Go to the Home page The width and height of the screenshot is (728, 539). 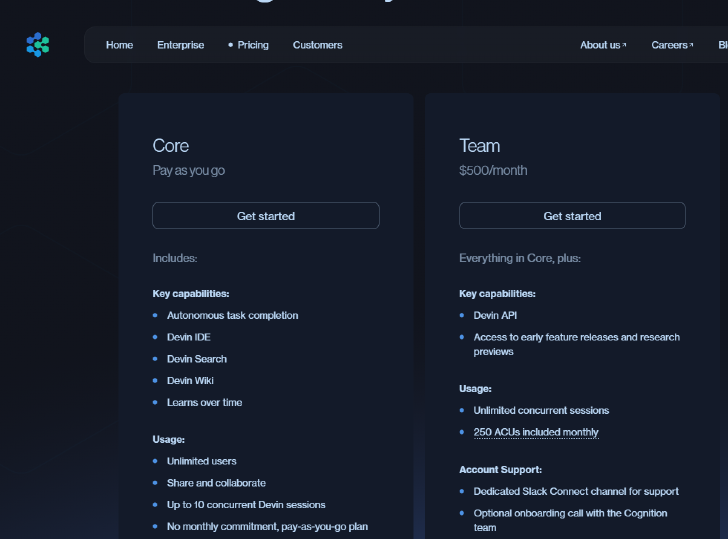point(119,45)
